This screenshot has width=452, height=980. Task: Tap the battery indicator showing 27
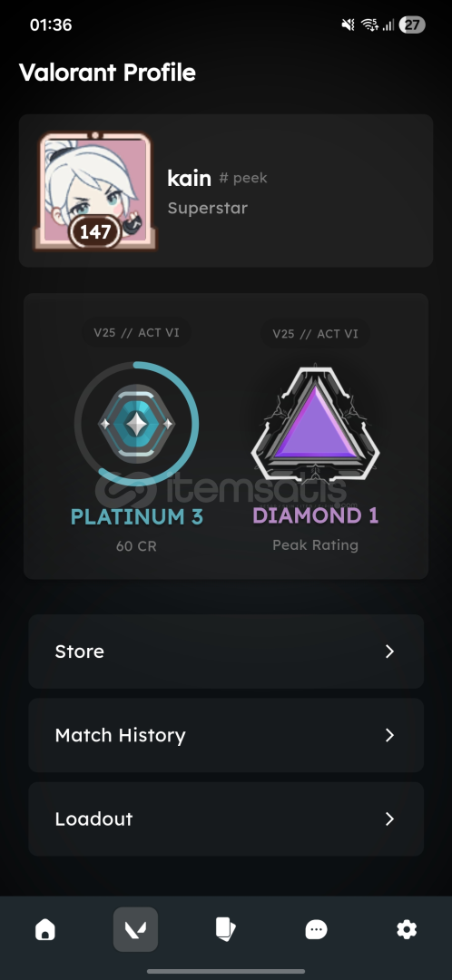(412, 25)
